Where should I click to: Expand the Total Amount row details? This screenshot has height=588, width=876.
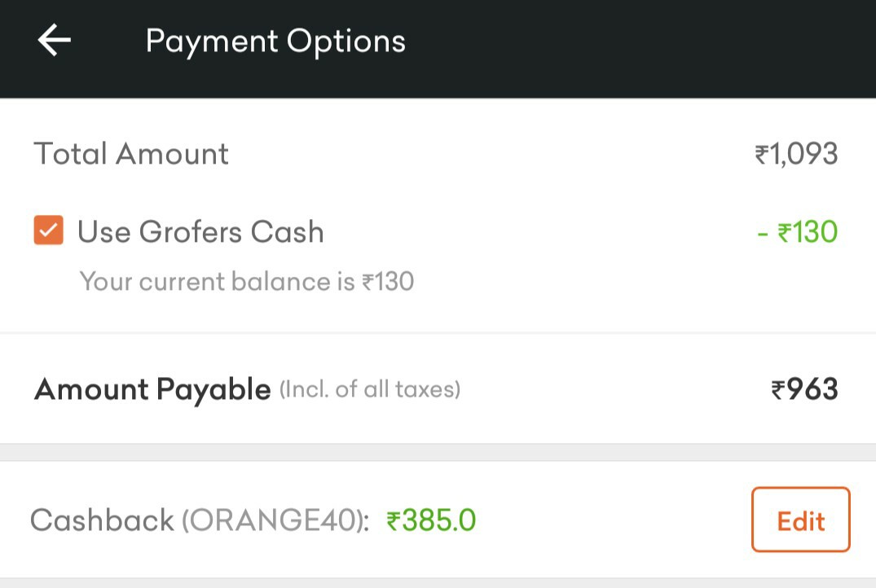click(130, 154)
